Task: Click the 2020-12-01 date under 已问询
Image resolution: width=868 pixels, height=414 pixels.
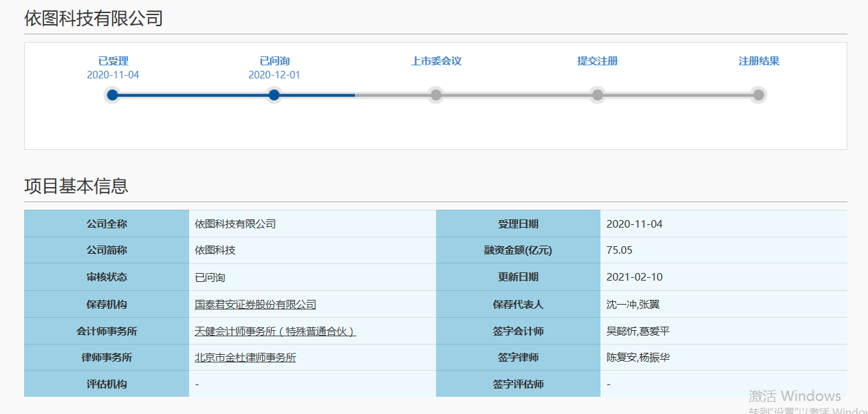Action: [x=274, y=75]
